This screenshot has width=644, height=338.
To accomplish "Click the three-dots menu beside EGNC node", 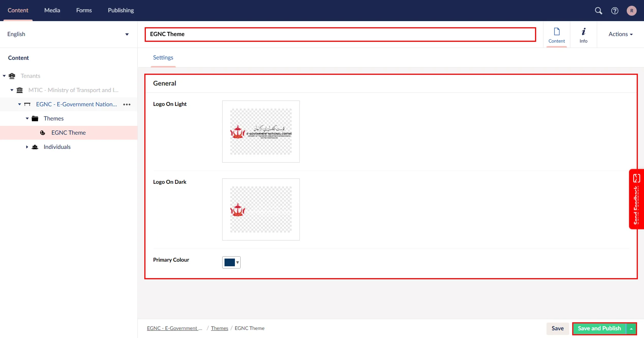I will 127,104.
